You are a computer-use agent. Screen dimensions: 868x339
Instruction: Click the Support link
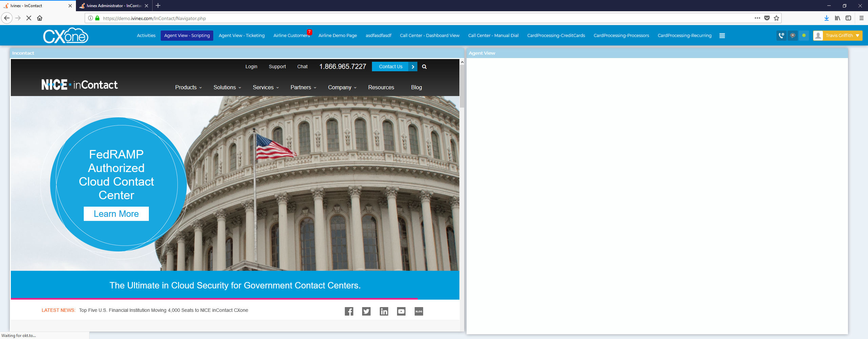(x=277, y=67)
